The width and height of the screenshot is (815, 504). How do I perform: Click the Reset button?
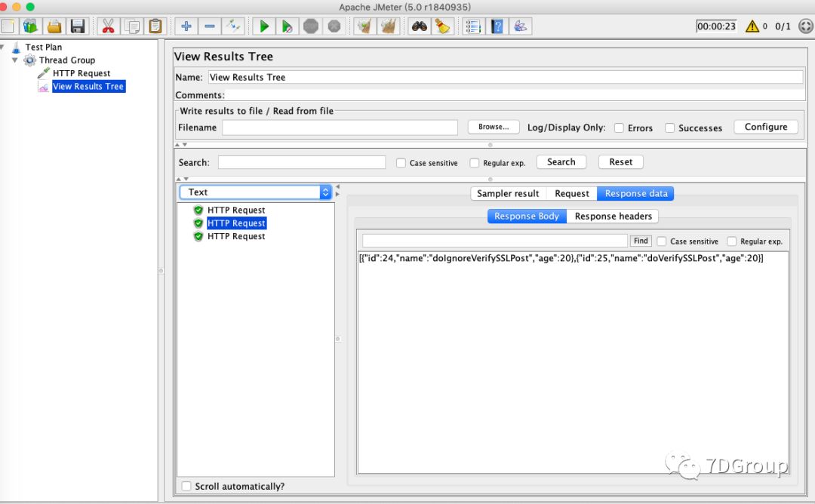(620, 162)
